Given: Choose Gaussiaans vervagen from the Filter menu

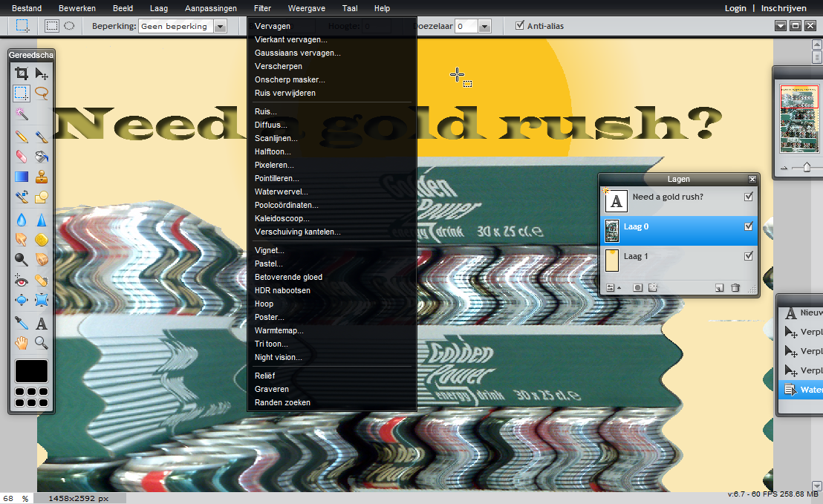Looking at the screenshot, I should click(x=297, y=53).
